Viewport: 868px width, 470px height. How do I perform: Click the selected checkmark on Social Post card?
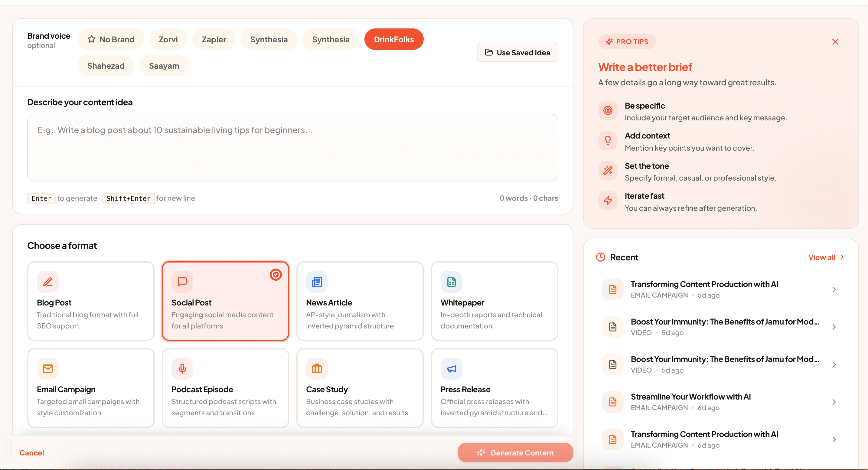[276, 275]
